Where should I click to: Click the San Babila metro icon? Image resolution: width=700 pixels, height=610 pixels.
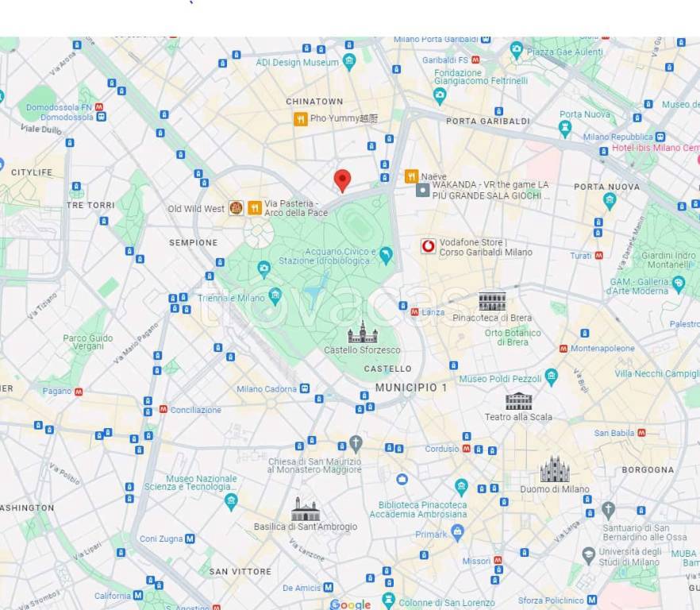click(x=641, y=433)
